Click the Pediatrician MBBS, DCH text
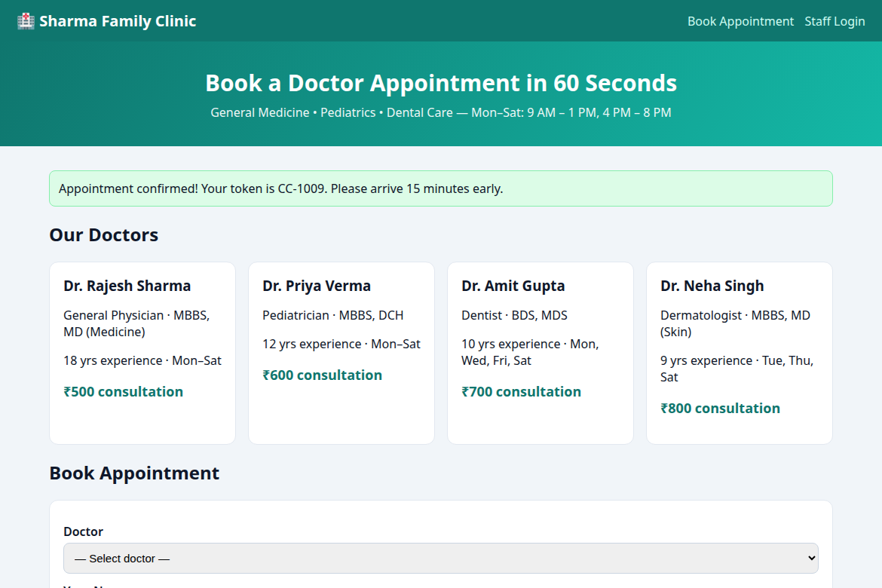The height and width of the screenshot is (588, 882). tap(333, 315)
